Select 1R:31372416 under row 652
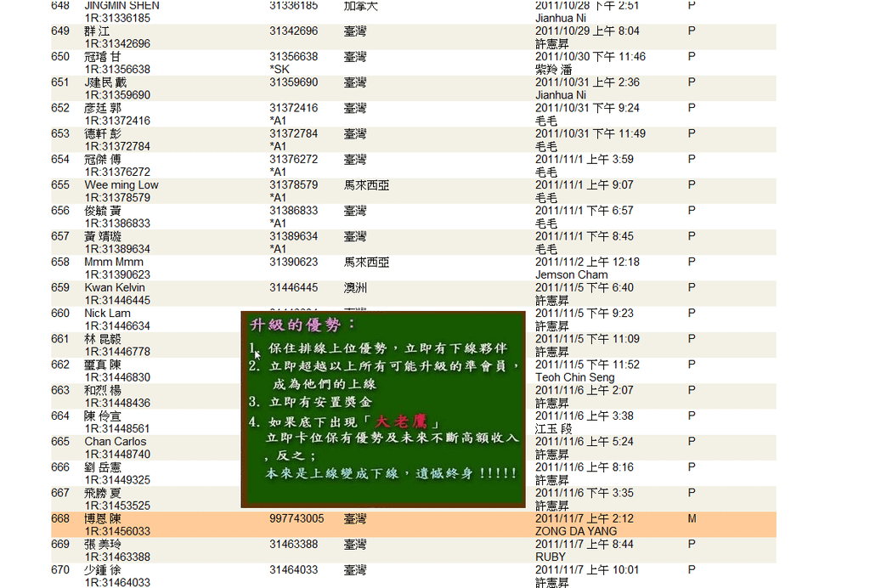Screen dimensions: 870x588 coord(117,121)
